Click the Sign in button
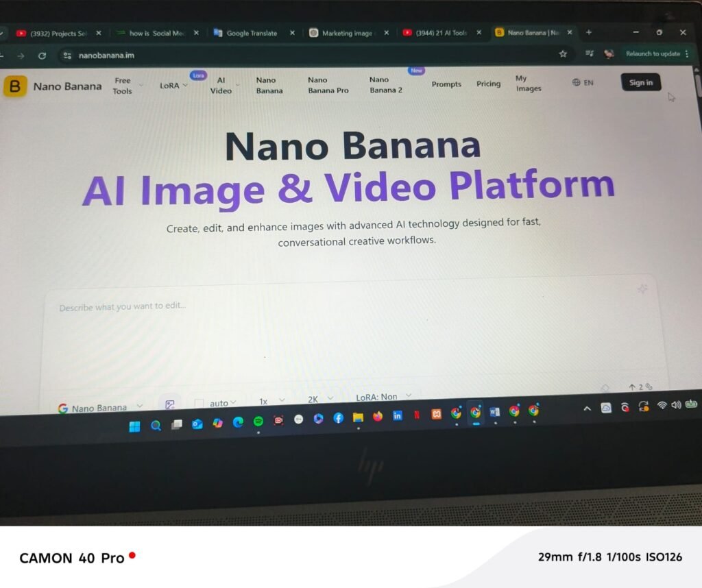702x588 pixels. [640, 82]
